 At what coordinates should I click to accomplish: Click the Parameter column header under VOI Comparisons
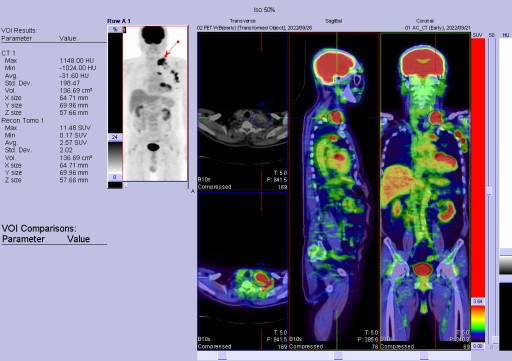[23, 239]
